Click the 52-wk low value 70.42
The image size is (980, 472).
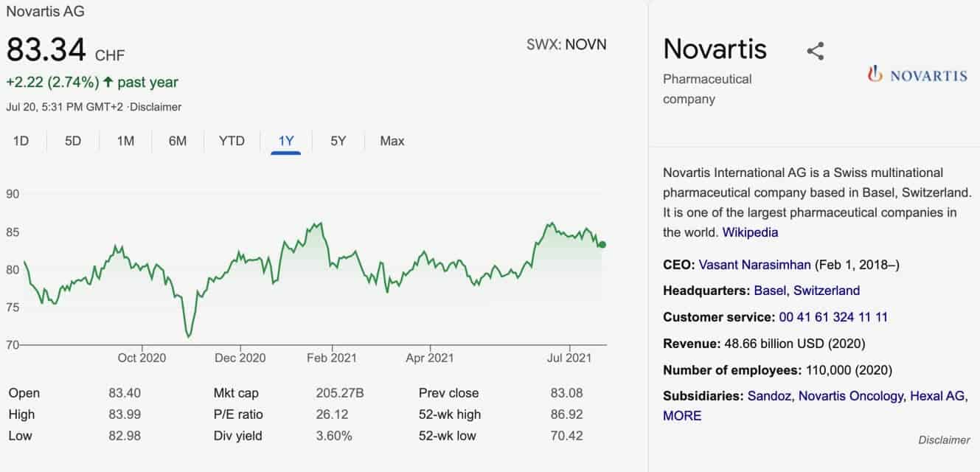[x=566, y=436]
